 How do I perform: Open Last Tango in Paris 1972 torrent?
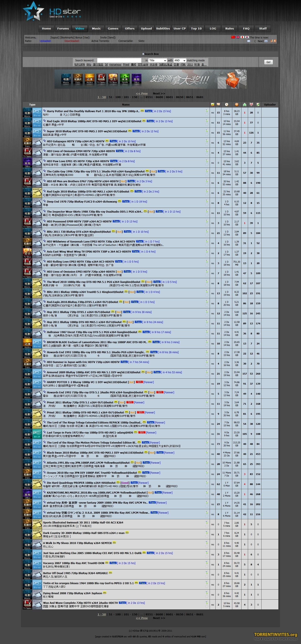tap(90, 432)
